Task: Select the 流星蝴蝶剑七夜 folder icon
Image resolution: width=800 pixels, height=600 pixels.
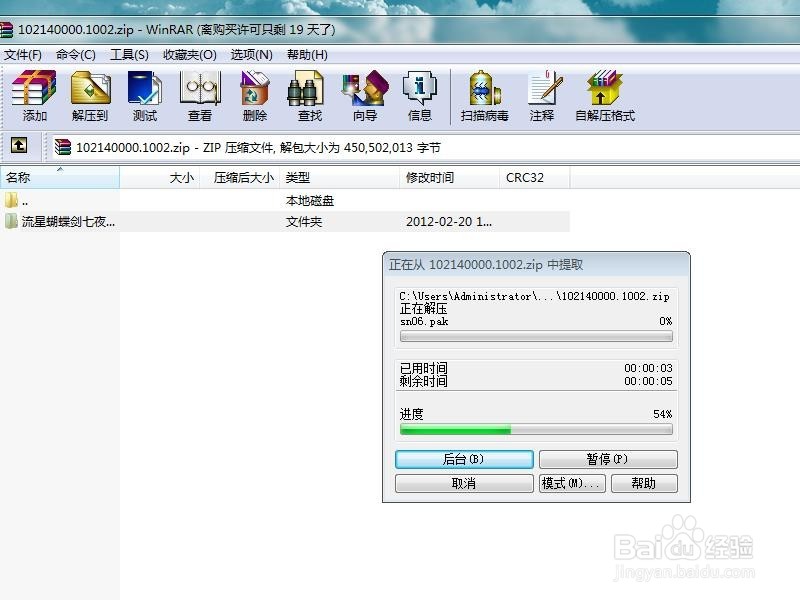Action: click(x=11, y=221)
